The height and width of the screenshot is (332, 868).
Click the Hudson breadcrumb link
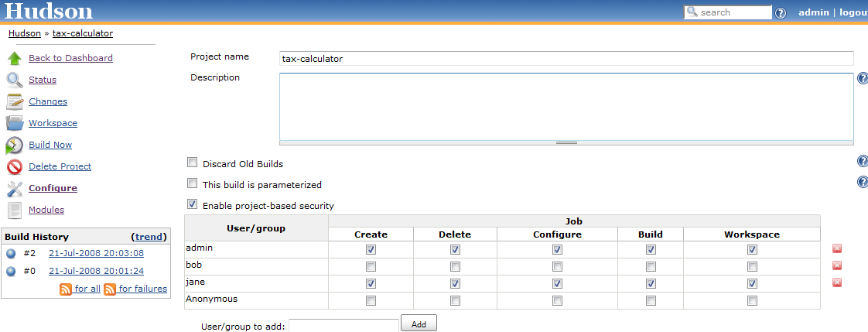(x=25, y=33)
